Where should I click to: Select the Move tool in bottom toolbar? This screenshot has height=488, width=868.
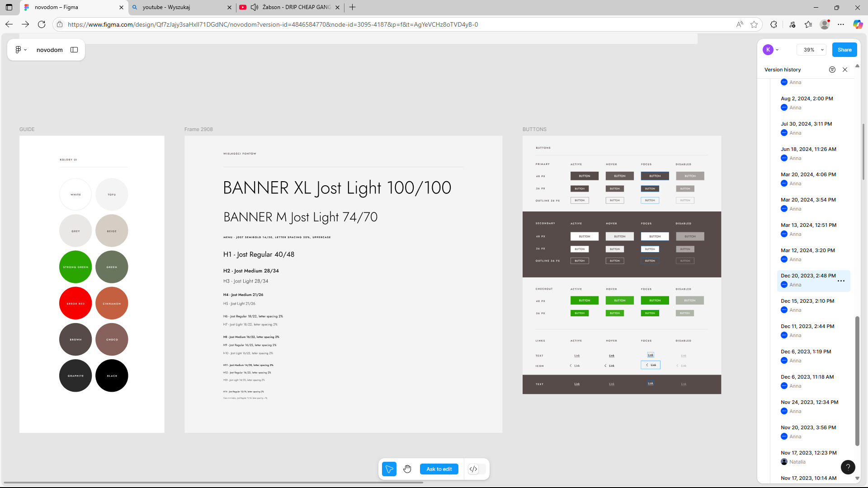[x=389, y=469]
